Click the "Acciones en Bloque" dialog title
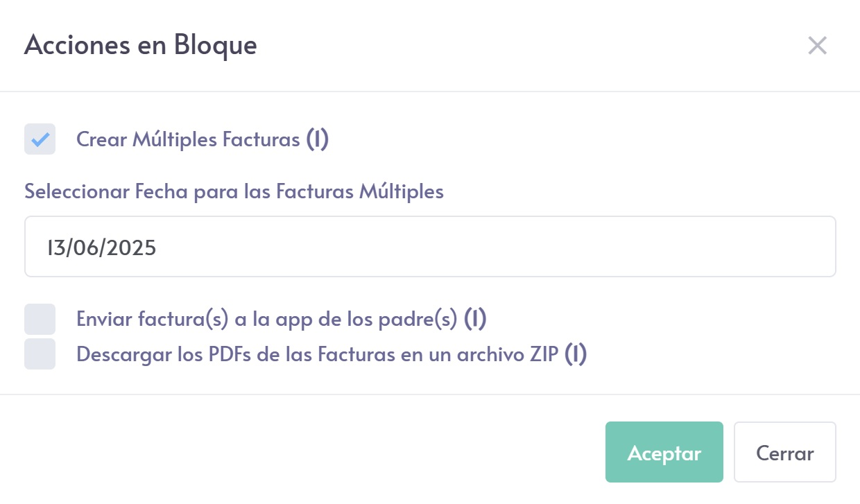The width and height of the screenshot is (860, 504). 141,45
